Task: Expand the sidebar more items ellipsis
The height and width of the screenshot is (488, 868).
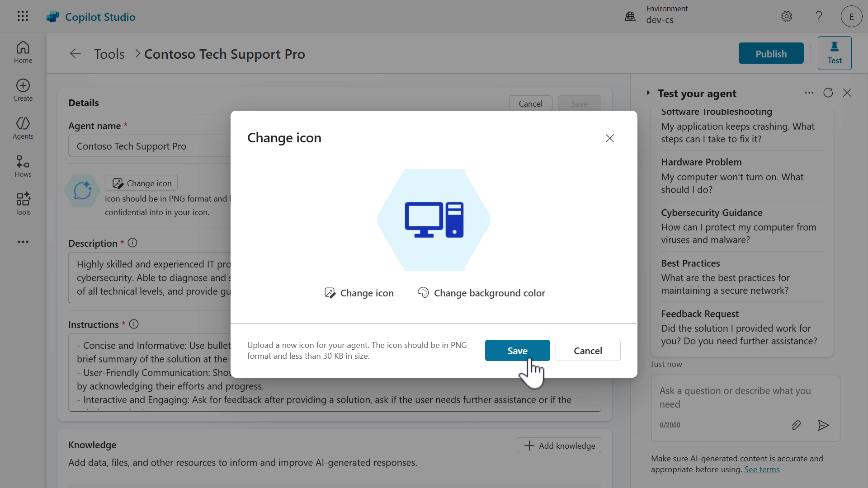Action: [23, 242]
